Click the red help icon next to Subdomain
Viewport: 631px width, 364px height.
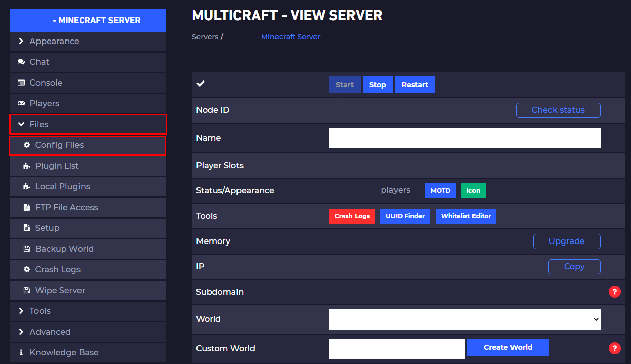[x=614, y=292]
